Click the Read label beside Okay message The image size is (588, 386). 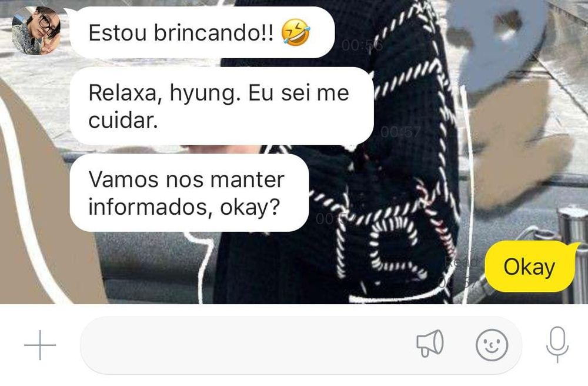click(x=463, y=262)
